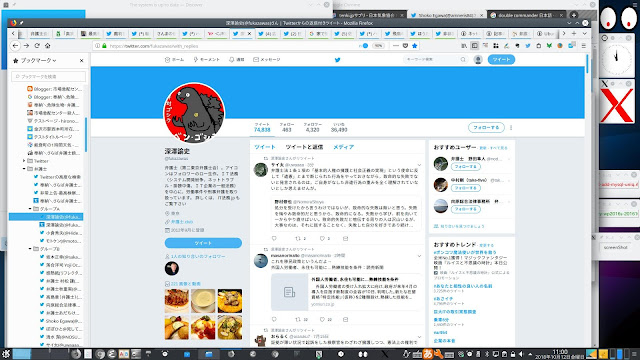Open いいね 36,490 stat link
This screenshot has height=360, width=640.
pyautogui.click(x=339, y=127)
